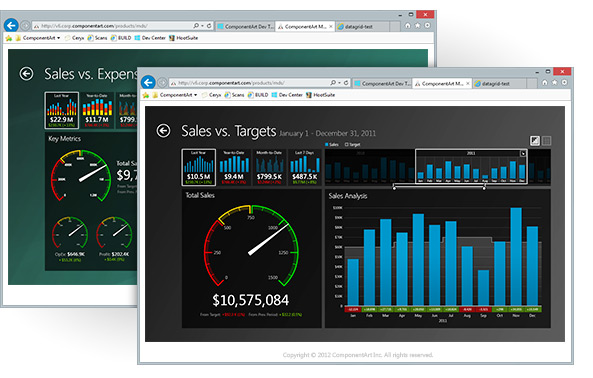Switch to datagrid-test tab in front window
The width and height of the screenshot is (593, 378).
tap(499, 84)
